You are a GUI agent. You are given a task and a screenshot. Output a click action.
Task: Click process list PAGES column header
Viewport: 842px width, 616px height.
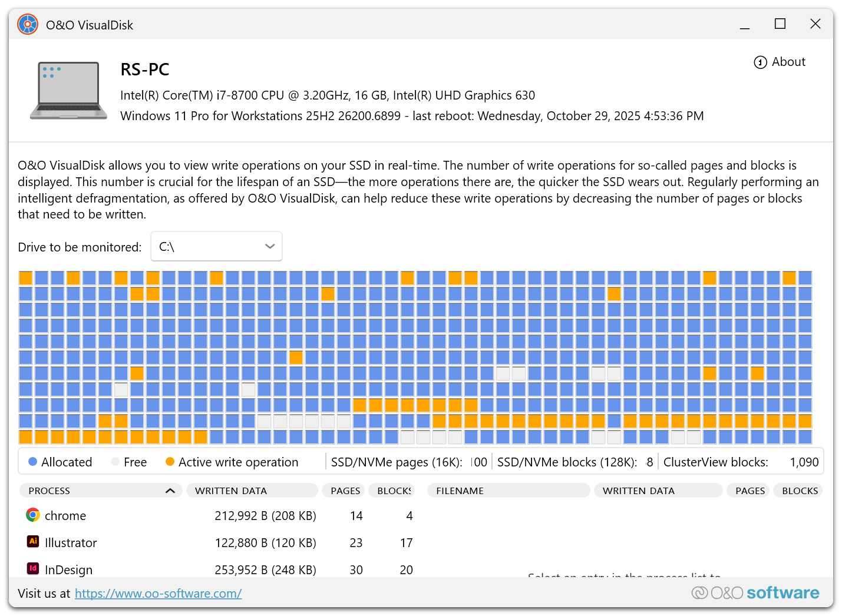(345, 491)
